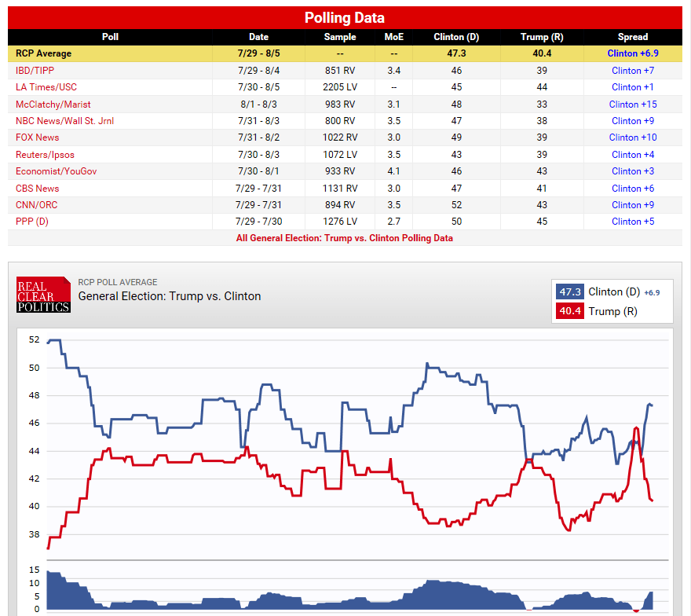Image resolution: width=691 pixels, height=616 pixels.
Task: Open the CBS News poll link
Action: (37, 189)
